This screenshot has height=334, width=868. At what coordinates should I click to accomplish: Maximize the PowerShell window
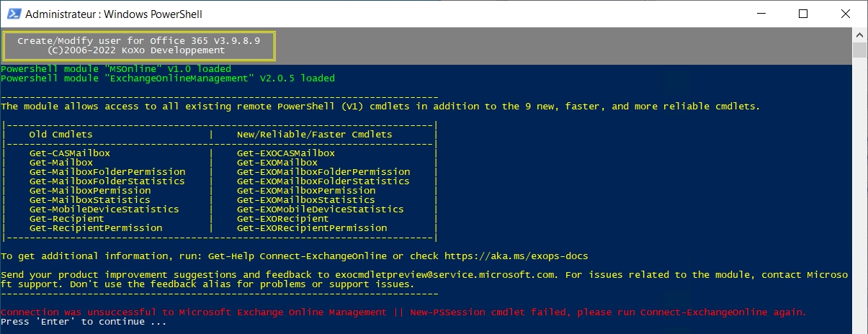[803, 14]
